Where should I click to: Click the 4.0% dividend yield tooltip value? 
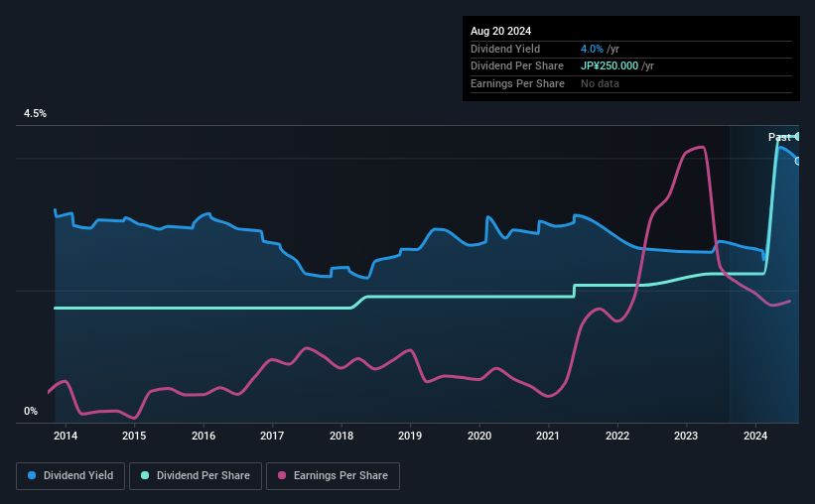(x=592, y=49)
